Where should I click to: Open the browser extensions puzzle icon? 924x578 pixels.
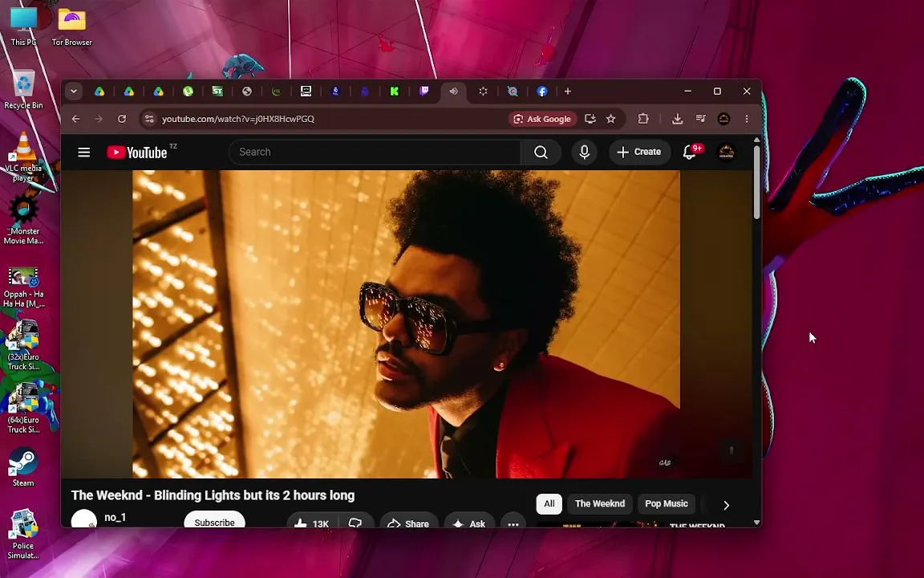coord(643,119)
